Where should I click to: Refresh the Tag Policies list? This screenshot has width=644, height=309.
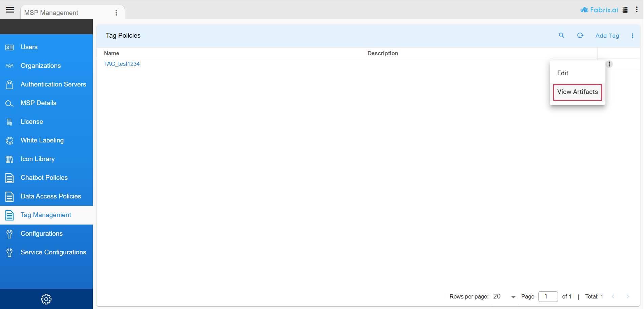tap(580, 35)
